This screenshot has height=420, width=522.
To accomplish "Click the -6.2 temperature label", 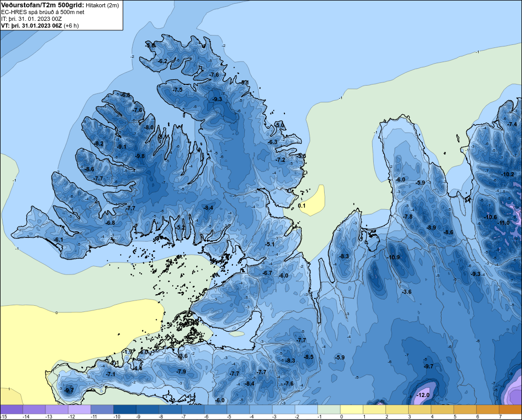I will pyautogui.click(x=162, y=61).
